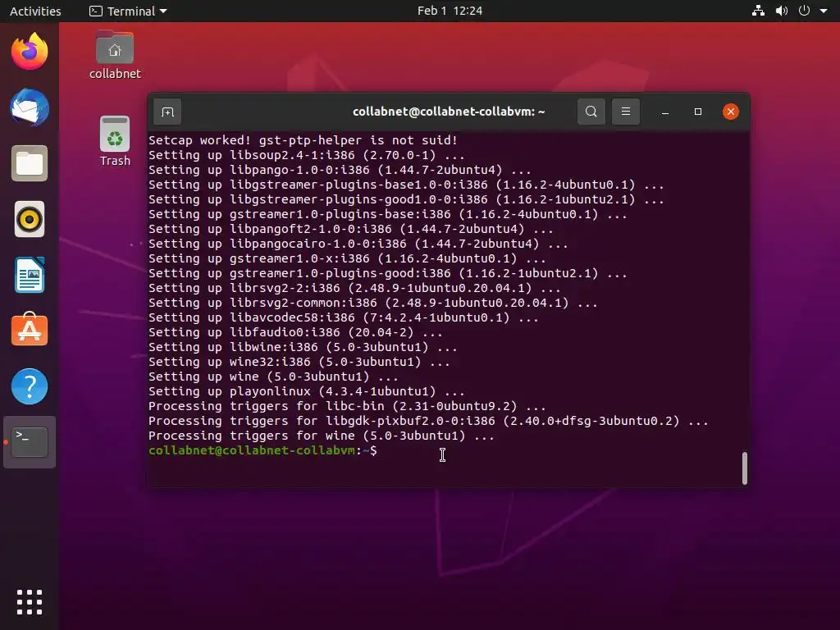The image size is (840, 630).
Task: Click 'Processing triggers for libgdk-pixbuf2.0-0' line
Action: click(428, 421)
